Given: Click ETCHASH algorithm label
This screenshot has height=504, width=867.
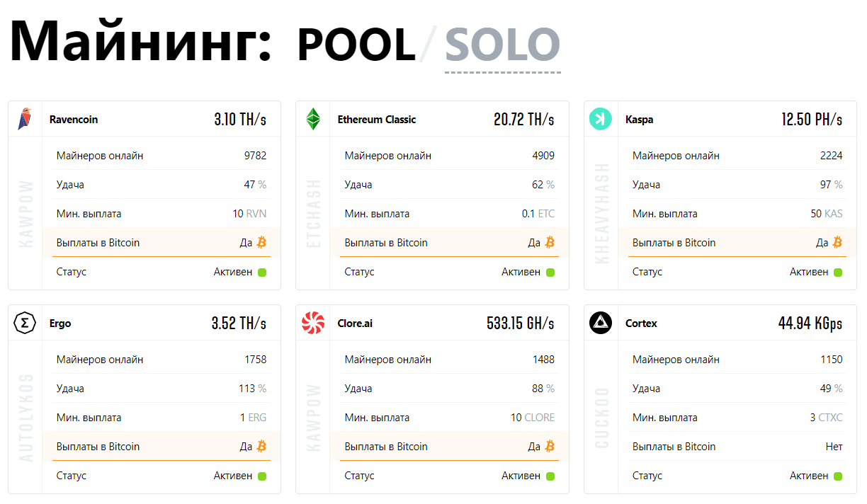Looking at the screenshot, I should 313,213.
